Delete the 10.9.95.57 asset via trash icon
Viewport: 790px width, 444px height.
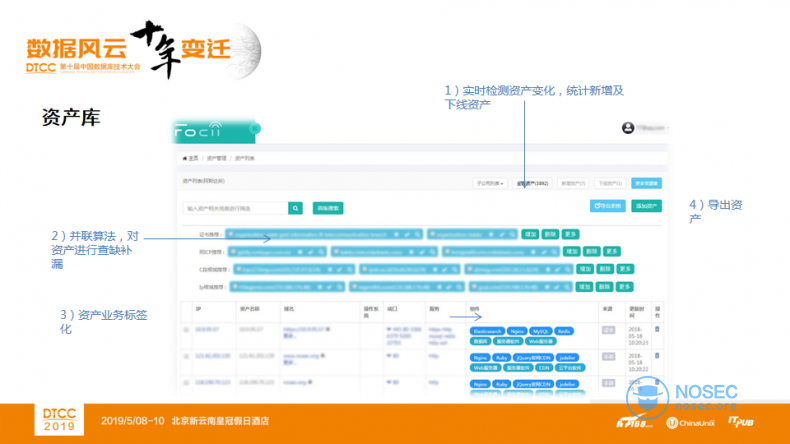pyautogui.click(x=657, y=329)
